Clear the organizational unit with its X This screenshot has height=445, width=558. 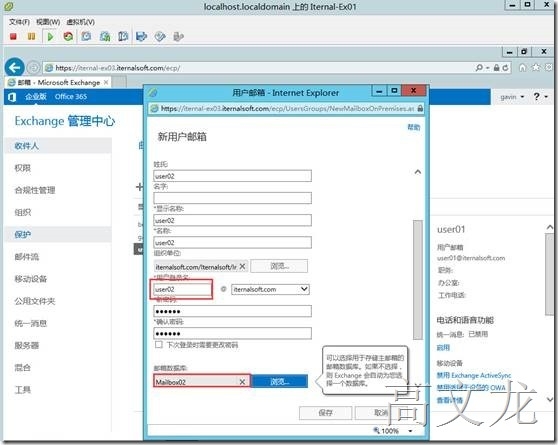point(242,266)
